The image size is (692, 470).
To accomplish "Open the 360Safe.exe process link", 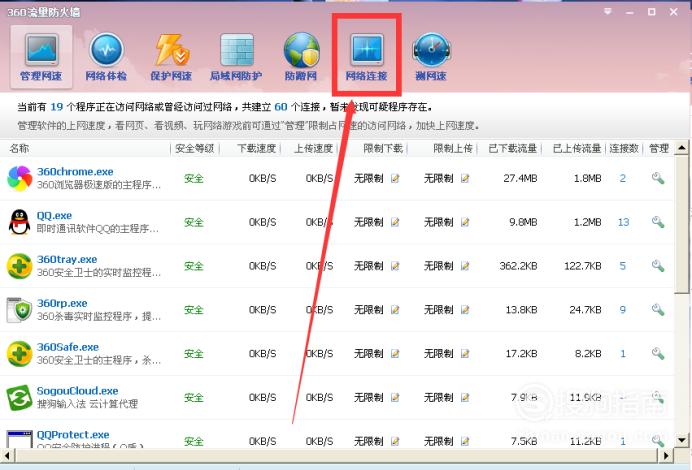I will coord(68,347).
